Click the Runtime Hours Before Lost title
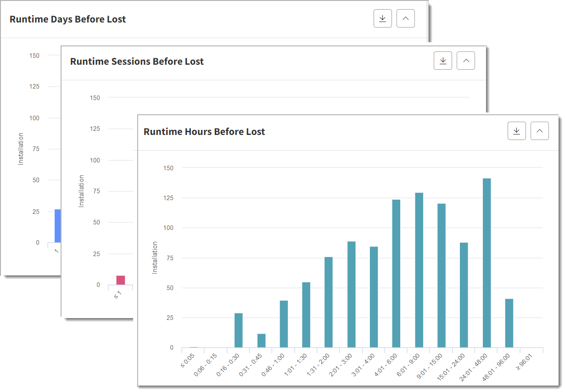Screen dimensions: 565x392 [x=204, y=132]
